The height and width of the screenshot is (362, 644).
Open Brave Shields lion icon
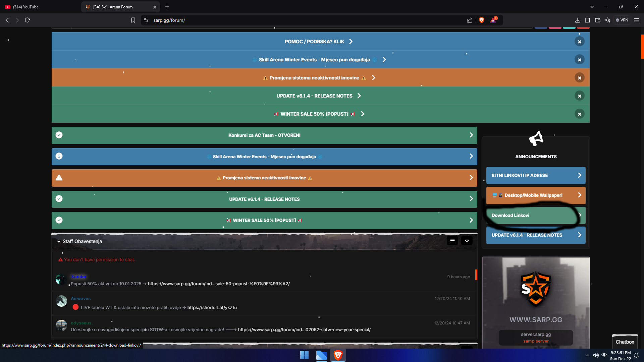(482, 20)
